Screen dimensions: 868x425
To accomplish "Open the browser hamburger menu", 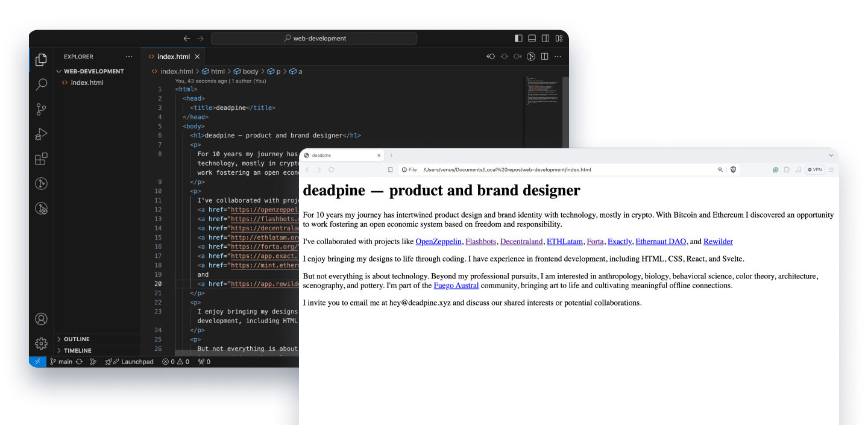I will (x=831, y=170).
